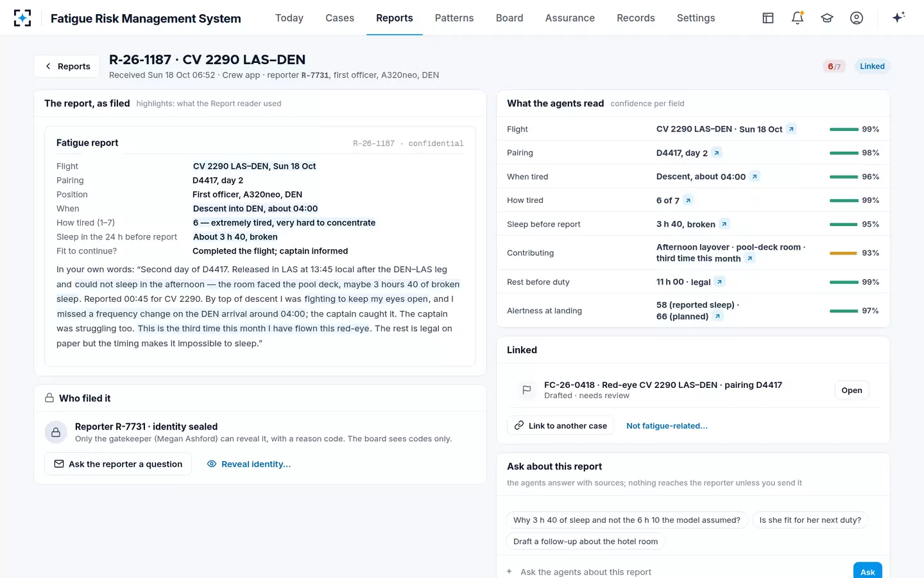This screenshot has height=578, width=924.
Task: Open source arrow beside 66 (planned)
Action: coord(717,316)
